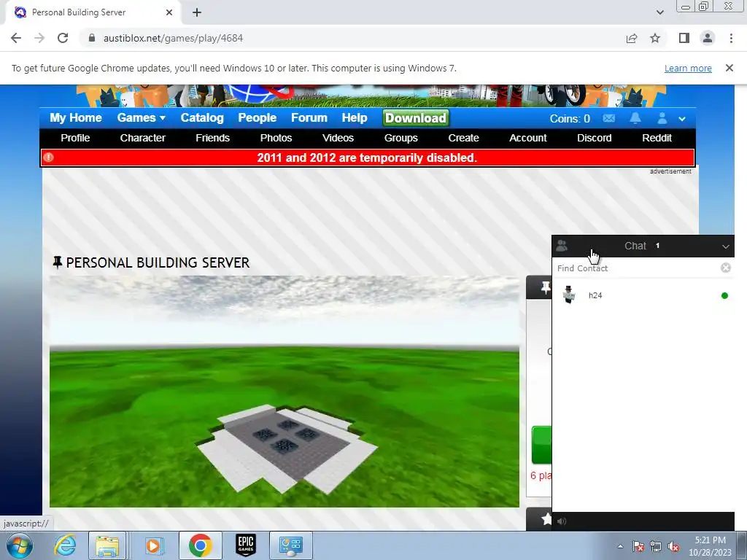Open the Windows Start button
Viewport: 747px width, 560px height.
20,545
